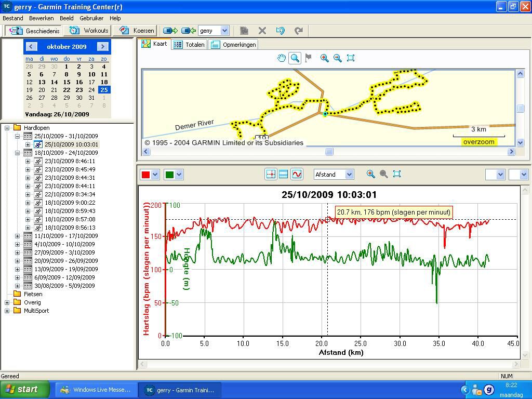Toggle the chart split bands view

click(283, 175)
